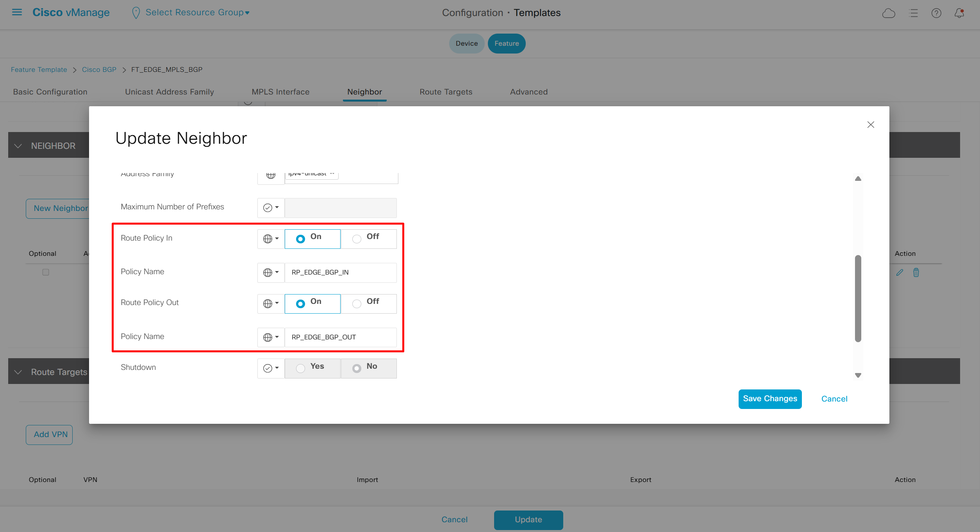Click trash delete icon in neighbor row
Viewport: 980px width, 532px height.
click(916, 273)
